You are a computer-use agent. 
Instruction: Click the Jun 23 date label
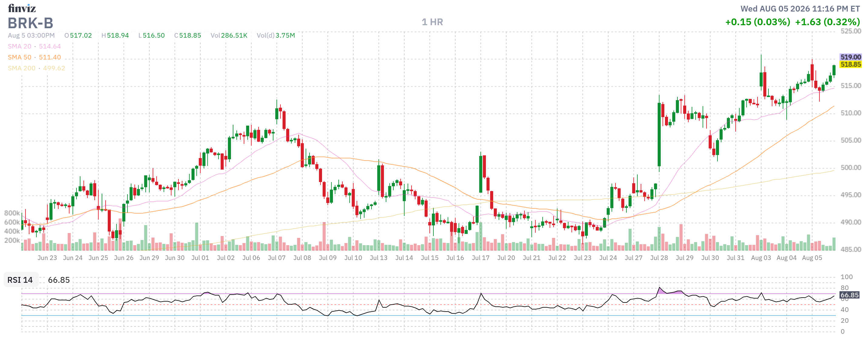47,258
